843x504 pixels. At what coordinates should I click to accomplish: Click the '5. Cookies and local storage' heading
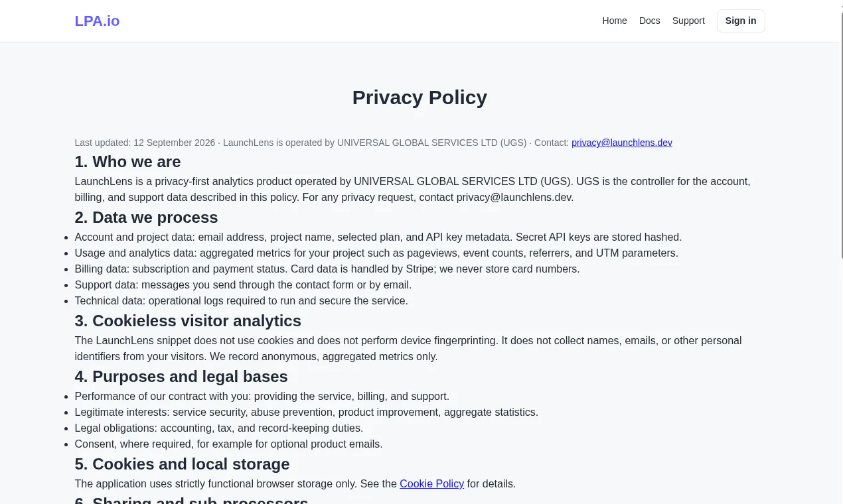(x=182, y=464)
